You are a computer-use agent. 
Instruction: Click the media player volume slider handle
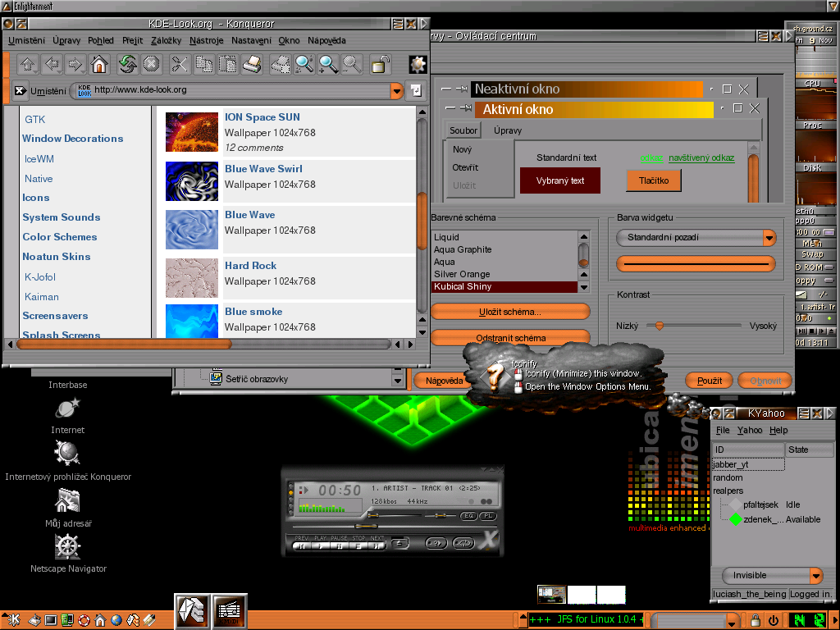pos(373,515)
